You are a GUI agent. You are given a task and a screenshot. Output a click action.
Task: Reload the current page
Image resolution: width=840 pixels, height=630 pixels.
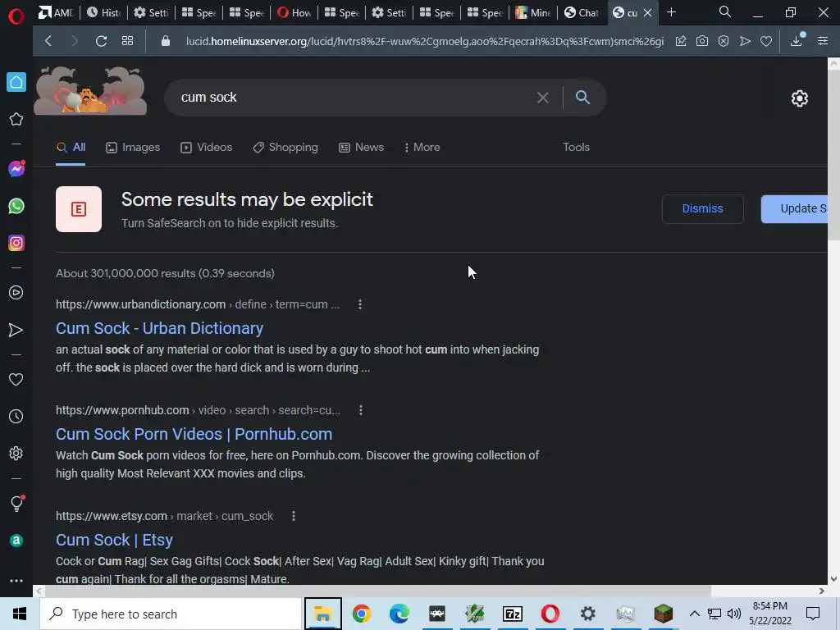(x=101, y=41)
